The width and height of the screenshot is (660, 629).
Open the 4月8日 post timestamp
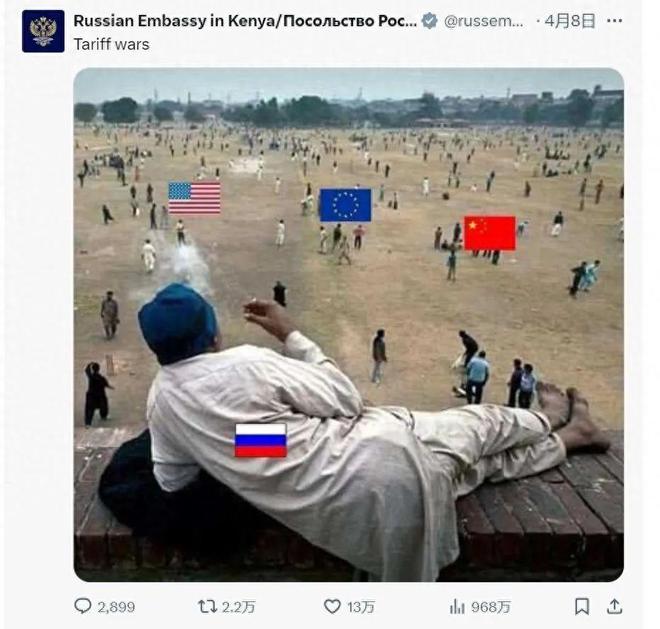tap(570, 21)
